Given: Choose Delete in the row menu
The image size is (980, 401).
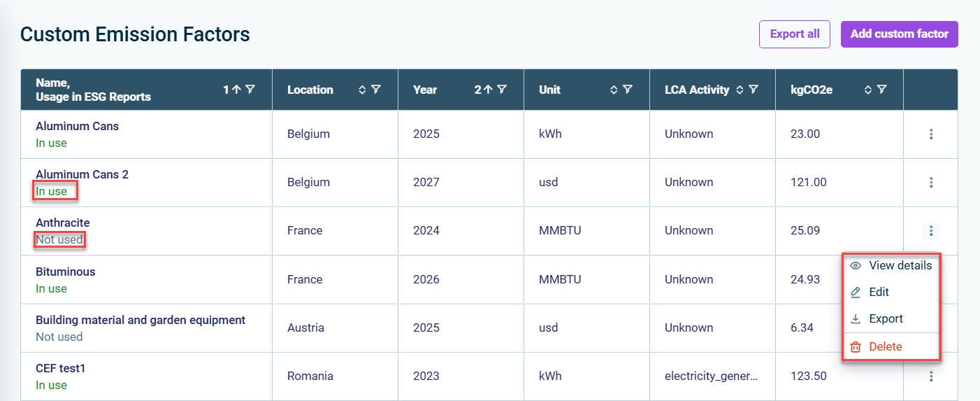Looking at the screenshot, I should 891,347.
